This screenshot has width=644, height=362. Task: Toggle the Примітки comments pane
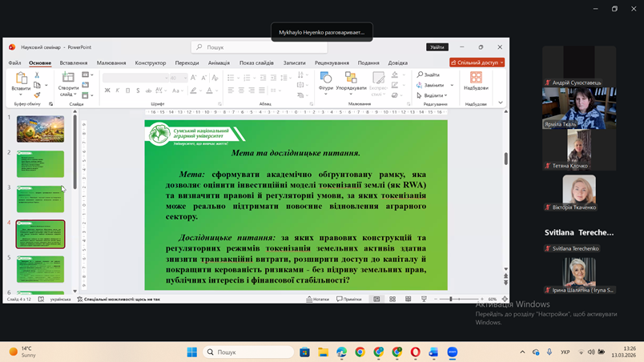[x=349, y=300]
